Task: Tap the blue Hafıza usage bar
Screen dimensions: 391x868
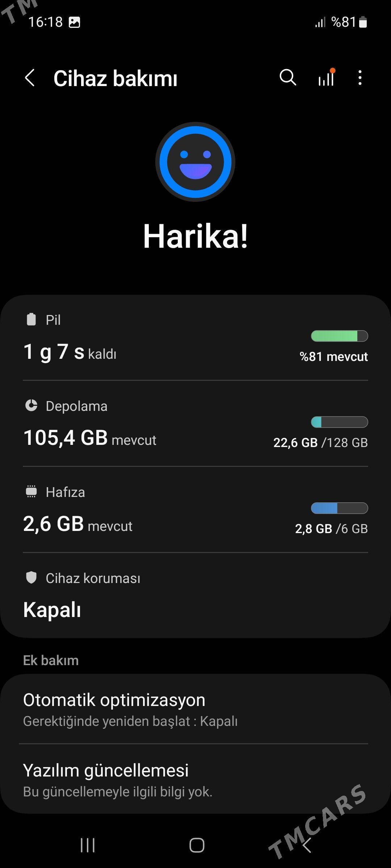Action: point(339,508)
